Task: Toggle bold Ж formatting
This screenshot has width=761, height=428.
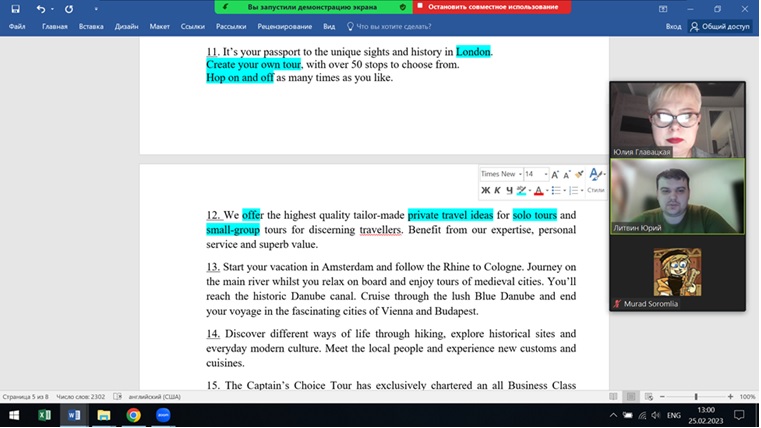Action: click(485, 190)
